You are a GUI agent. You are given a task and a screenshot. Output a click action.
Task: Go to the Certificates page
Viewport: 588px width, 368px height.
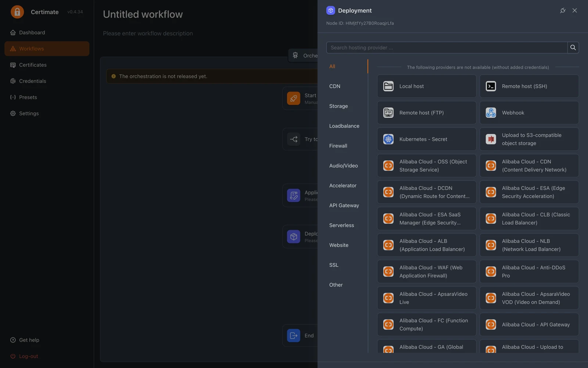pyautogui.click(x=47, y=65)
